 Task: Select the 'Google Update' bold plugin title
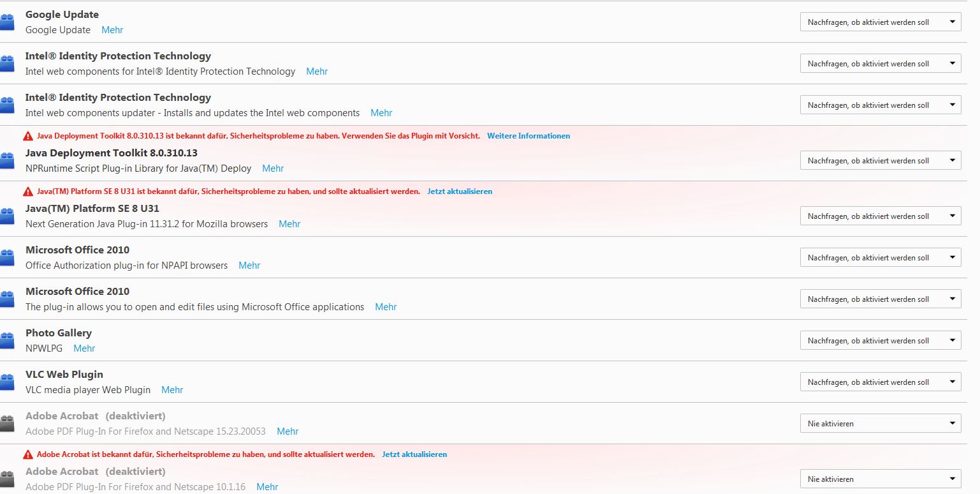62,15
